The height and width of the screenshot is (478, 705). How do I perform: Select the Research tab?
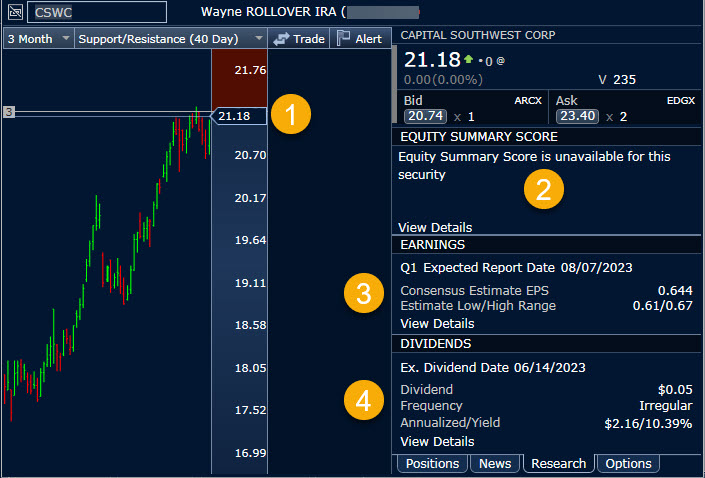pyautogui.click(x=558, y=463)
